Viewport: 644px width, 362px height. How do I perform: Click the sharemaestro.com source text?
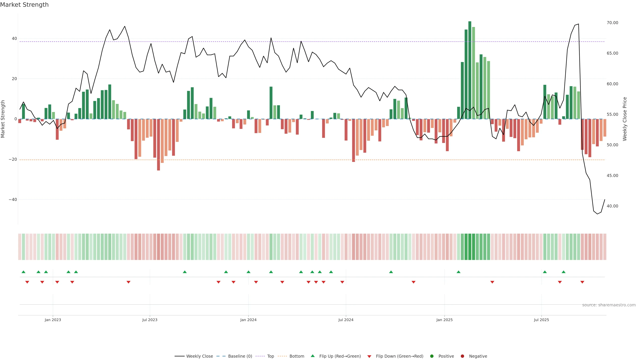coord(609,305)
